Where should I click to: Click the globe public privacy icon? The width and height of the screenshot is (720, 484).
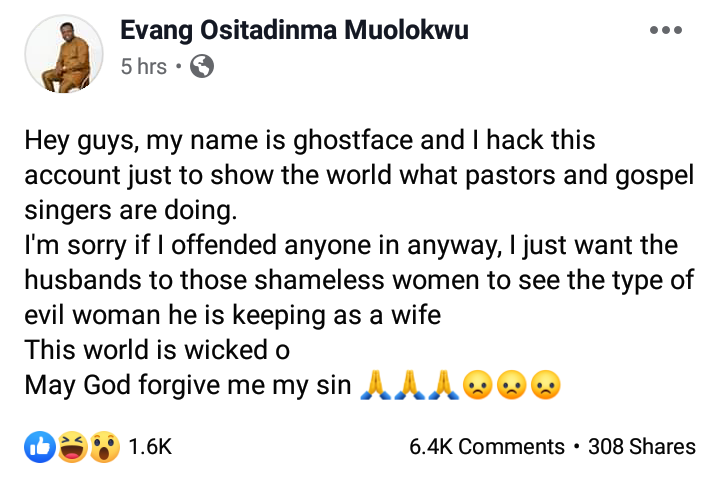[x=202, y=67]
